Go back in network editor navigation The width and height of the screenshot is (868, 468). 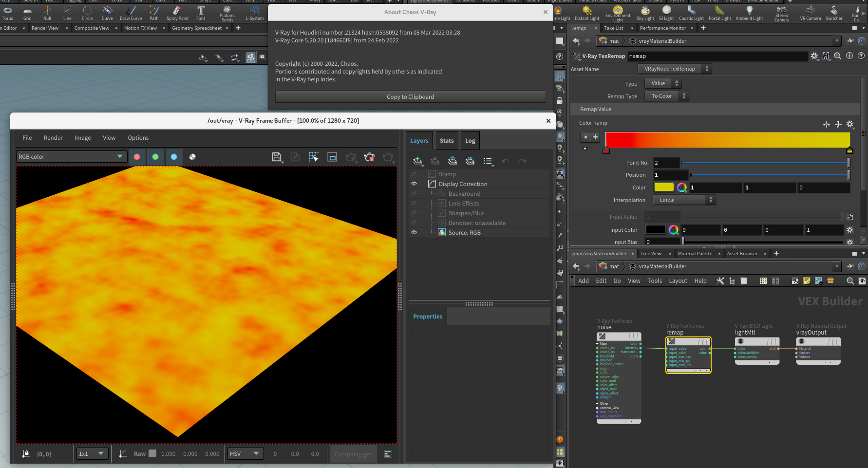[576, 266]
